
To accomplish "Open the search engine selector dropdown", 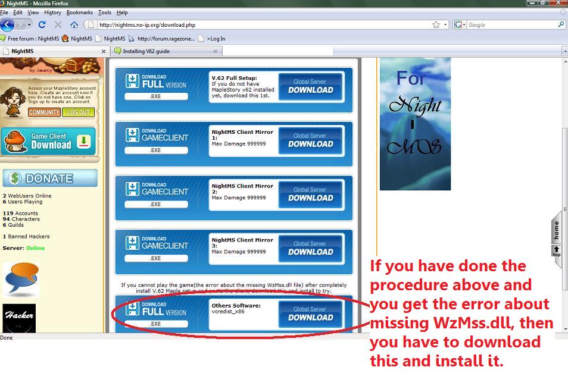I will tap(459, 24).
